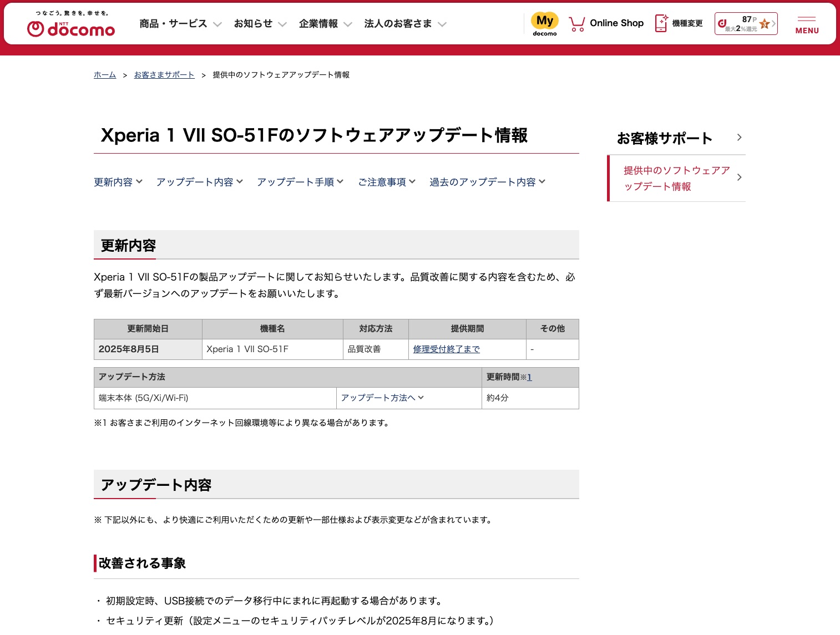840x635 pixels.
Task: Click お客様サポート sidebar chevron arrow
Action: (x=739, y=138)
